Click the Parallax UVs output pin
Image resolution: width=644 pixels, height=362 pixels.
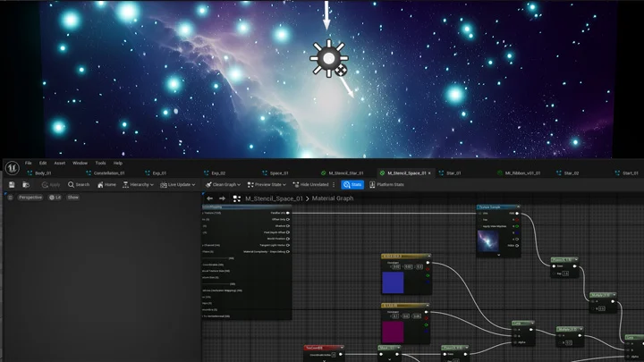288,213
